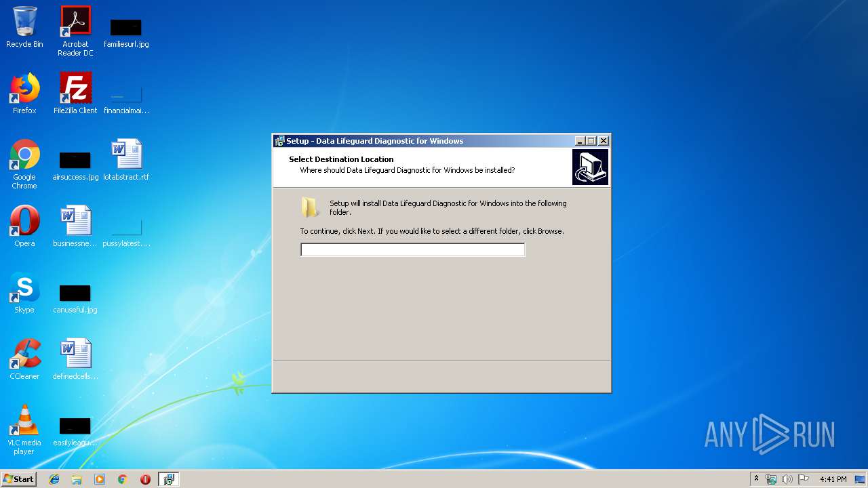Open Opera from the taskbar
This screenshot has width=868, height=488.
pos(145,479)
